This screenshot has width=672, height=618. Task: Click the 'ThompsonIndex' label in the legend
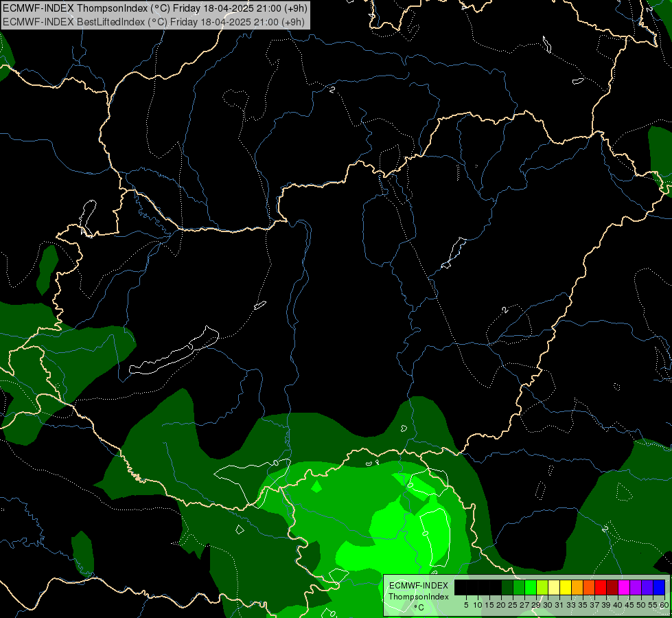click(x=419, y=597)
